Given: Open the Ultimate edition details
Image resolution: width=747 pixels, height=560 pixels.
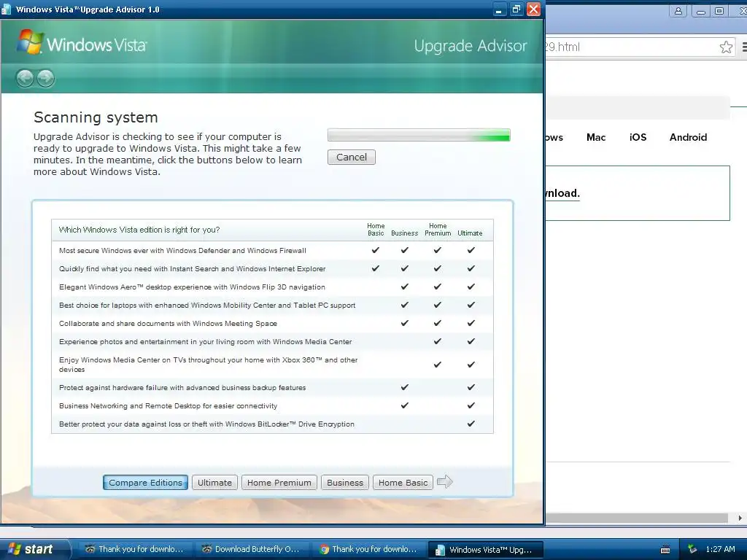Looking at the screenshot, I should pos(215,483).
